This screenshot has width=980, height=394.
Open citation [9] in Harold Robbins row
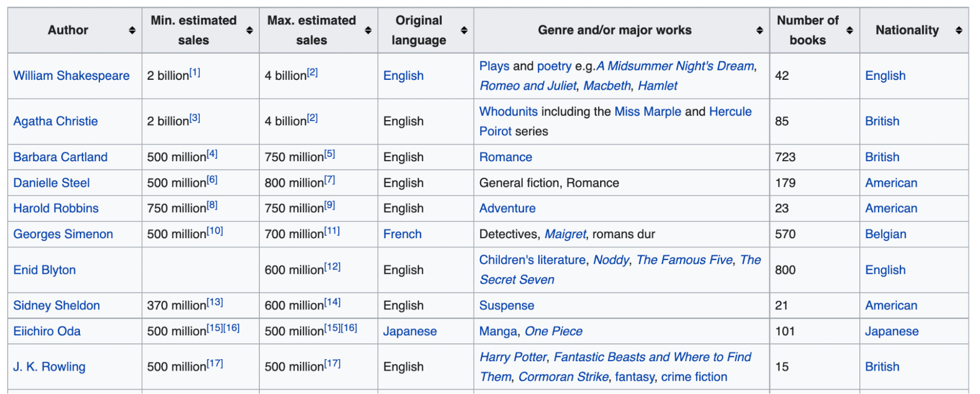329,205
